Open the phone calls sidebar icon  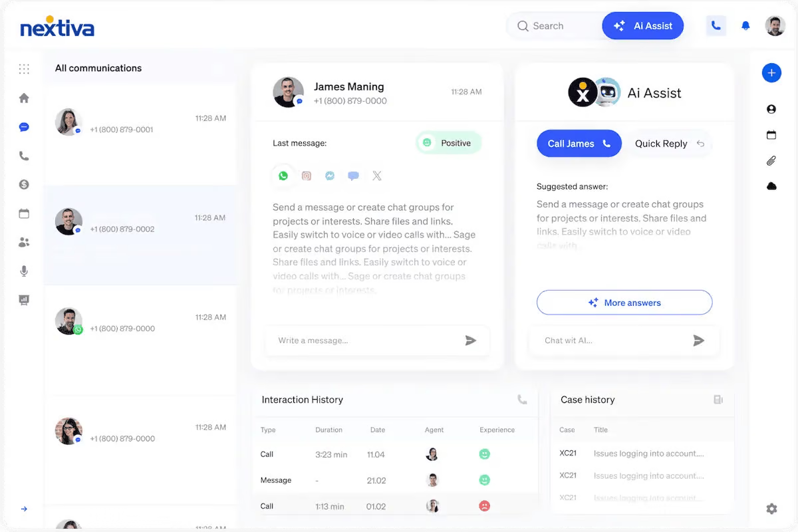[x=24, y=156]
